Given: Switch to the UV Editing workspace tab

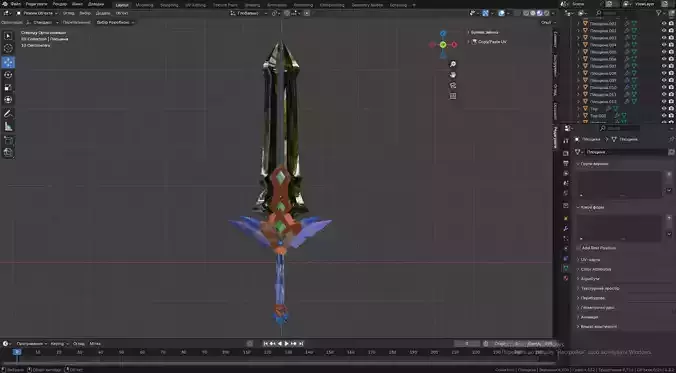Looking at the screenshot, I should tap(196, 5).
